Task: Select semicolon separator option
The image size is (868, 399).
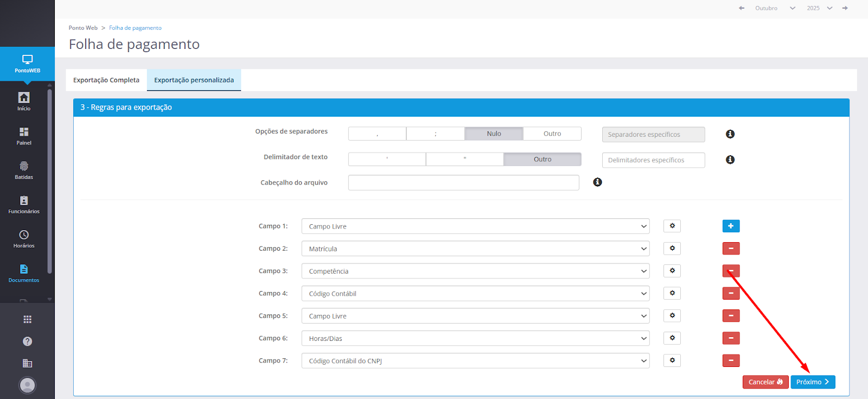Action: point(435,134)
